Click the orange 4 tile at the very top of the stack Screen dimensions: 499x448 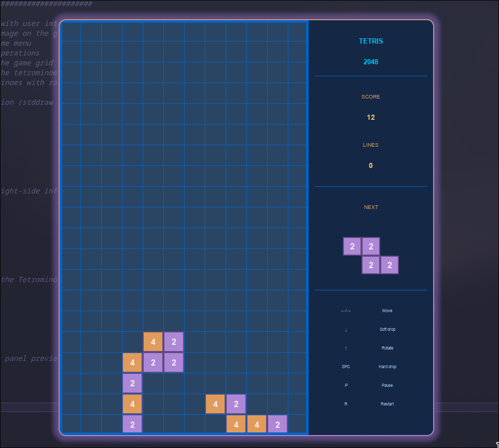click(x=153, y=342)
